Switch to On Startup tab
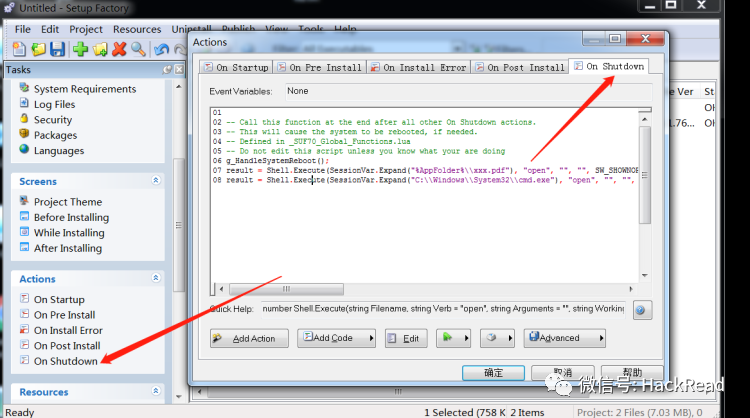The width and height of the screenshot is (750, 418). (x=236, y=67)
